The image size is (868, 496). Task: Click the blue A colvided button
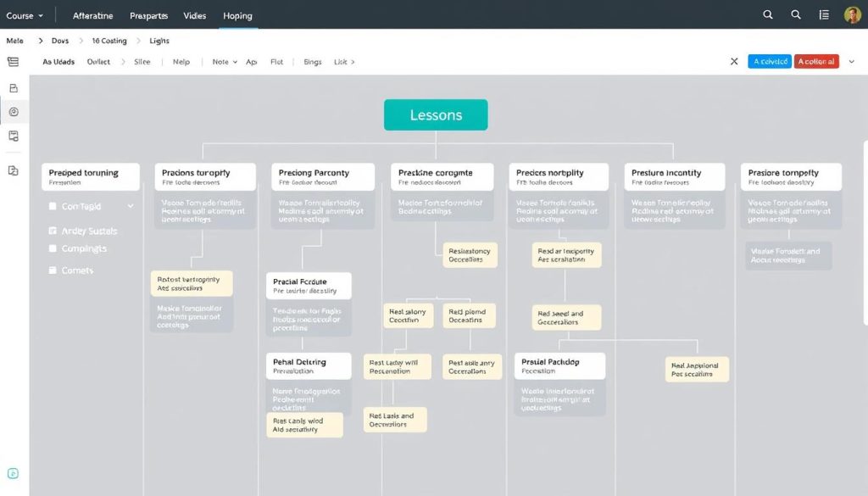coord(769,62)
